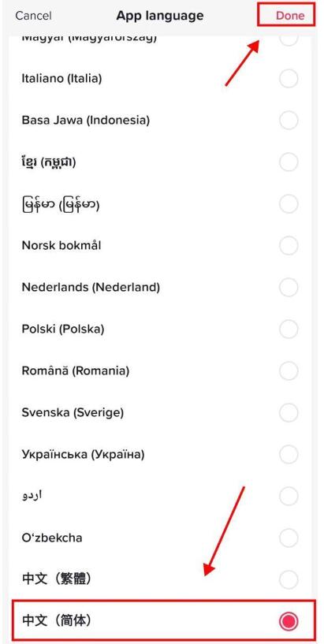Choose the Burmese language radio button
The height and width of the screenshot is (644, 324).
tap(289, 204)
